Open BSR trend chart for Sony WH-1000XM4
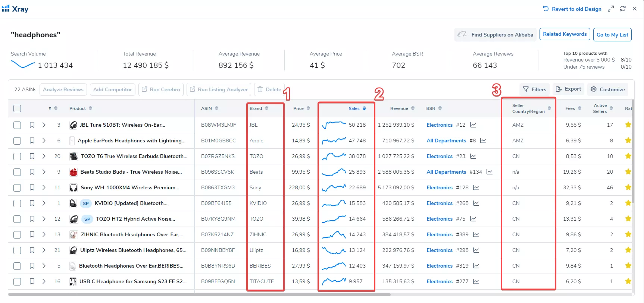The height and width of the screenshot is (303, 644). 476,187
